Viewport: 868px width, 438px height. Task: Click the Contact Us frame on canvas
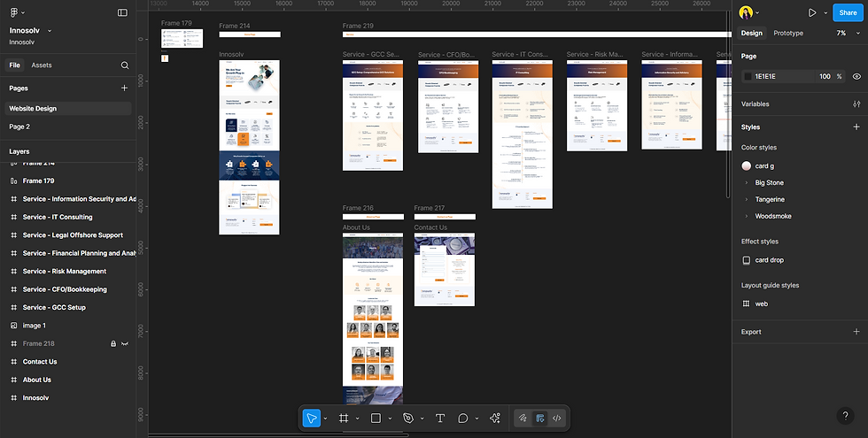[445, 269]
